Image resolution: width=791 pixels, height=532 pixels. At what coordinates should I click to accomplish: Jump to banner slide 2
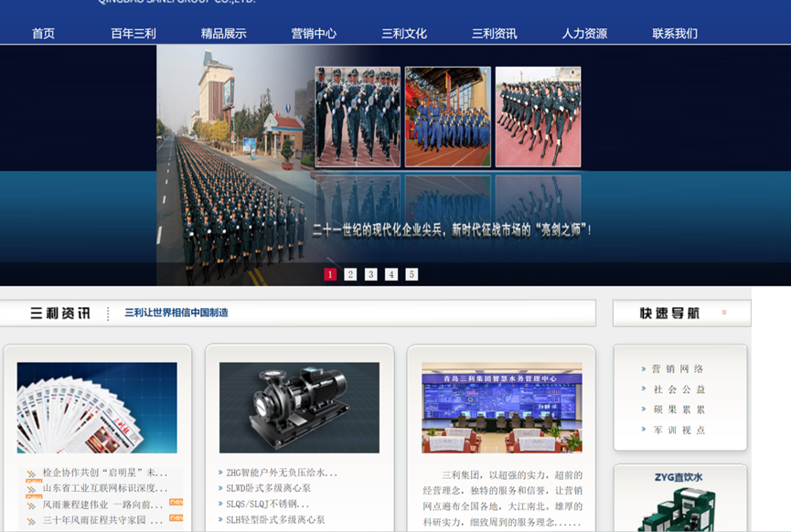tap(350, 274)
